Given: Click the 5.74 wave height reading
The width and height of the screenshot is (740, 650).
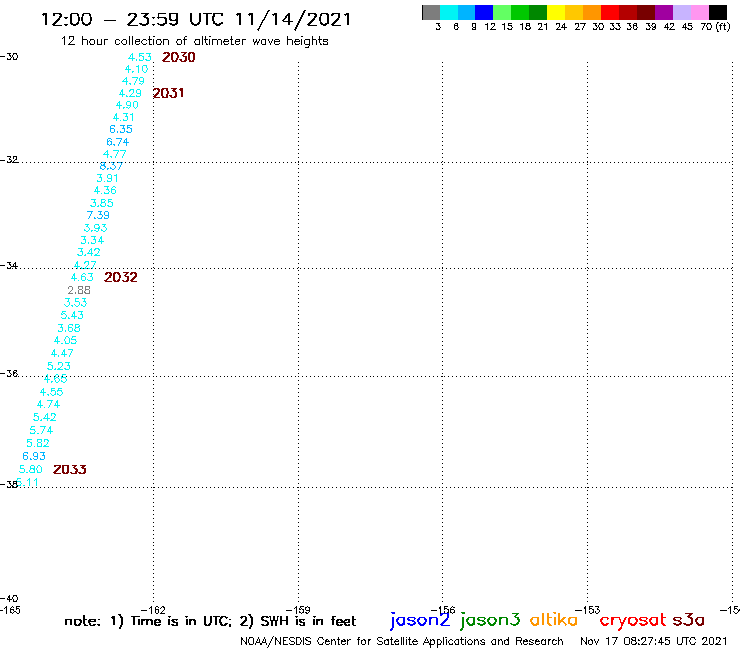Looking at the screenshot, I should (x=41, y=430).
